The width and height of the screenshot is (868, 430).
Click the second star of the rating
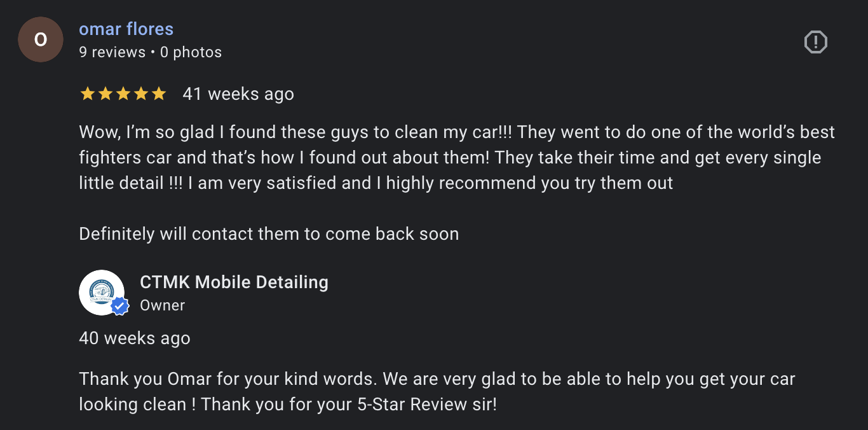pyautogui.click(x=105, y=94)
